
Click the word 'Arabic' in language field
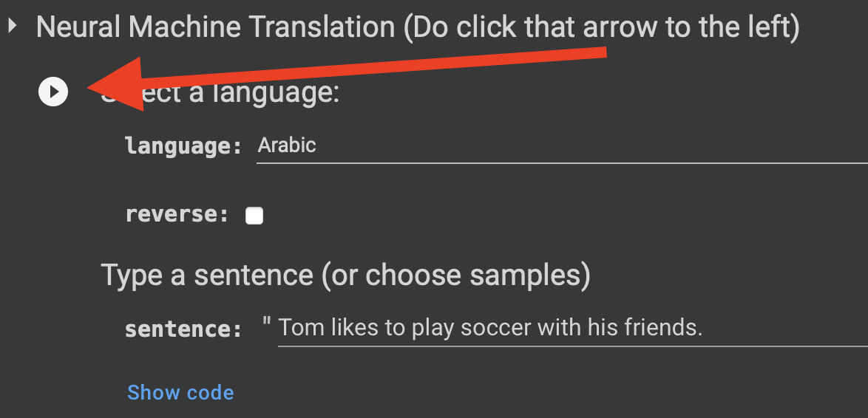287,145
